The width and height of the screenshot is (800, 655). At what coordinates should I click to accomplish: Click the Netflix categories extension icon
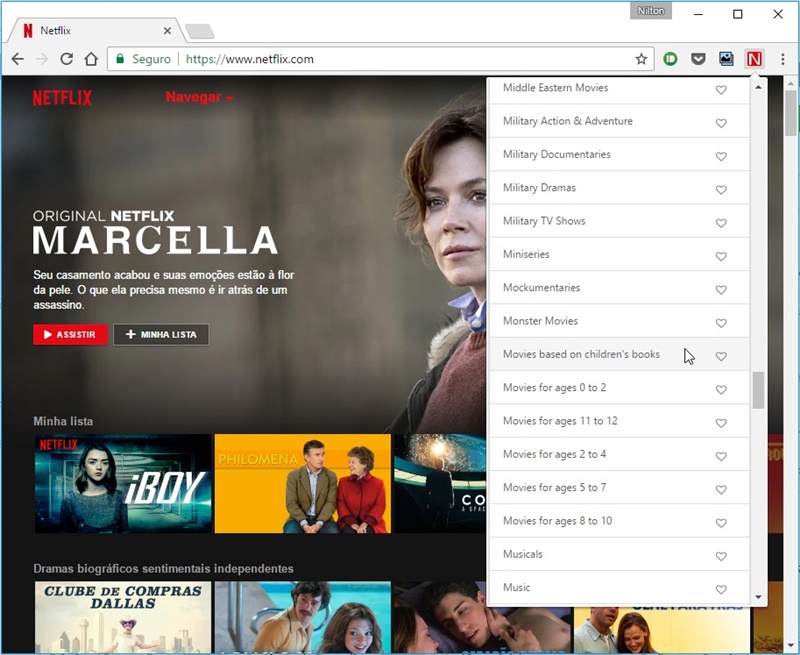click(x=754, y=59)
